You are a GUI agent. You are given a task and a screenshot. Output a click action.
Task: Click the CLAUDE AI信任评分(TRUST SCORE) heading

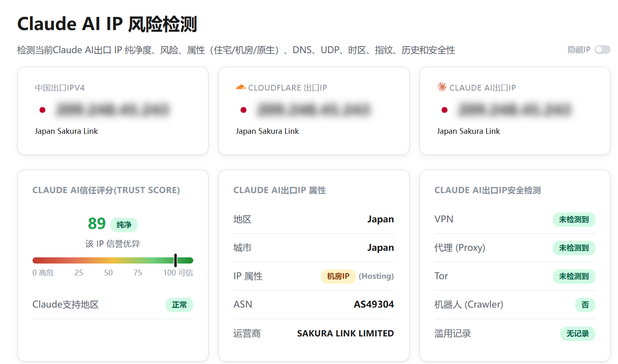click(106, 190)
